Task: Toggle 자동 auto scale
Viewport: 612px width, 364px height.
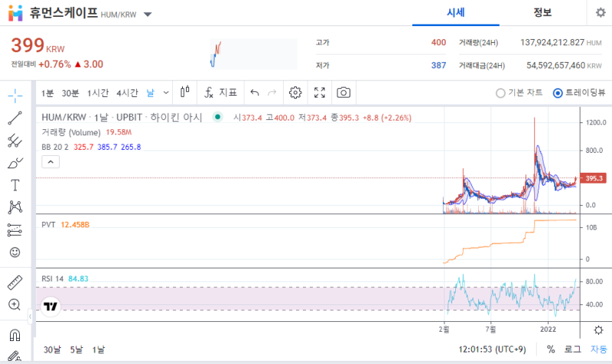Action: coord(599,349)
